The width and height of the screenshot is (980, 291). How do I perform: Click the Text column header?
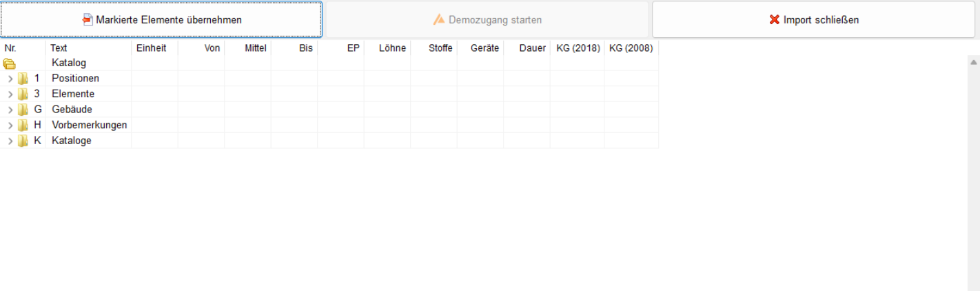pyautogui.click(x=59, y=48)
